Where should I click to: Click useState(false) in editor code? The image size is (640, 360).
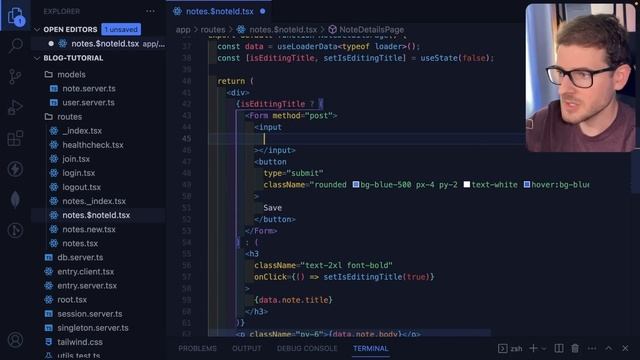455,58
